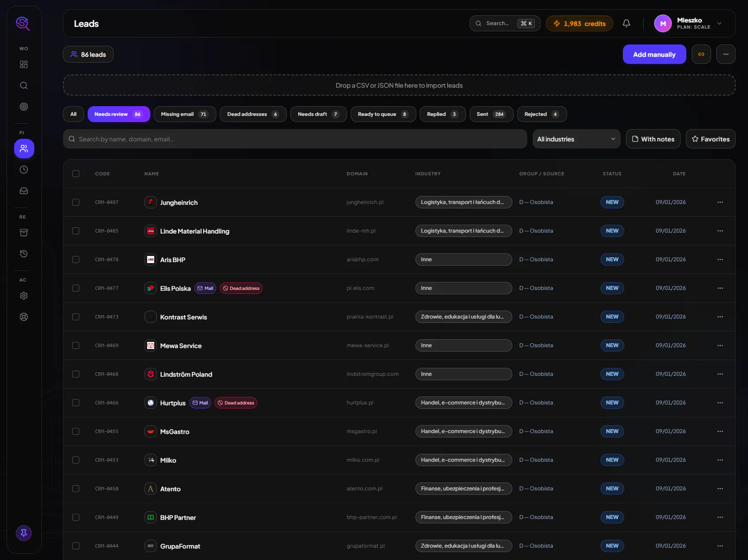Screen dimensions: 748x560
Task: Open industry selector for Jungheinrich row
Action: coord(463,202)
